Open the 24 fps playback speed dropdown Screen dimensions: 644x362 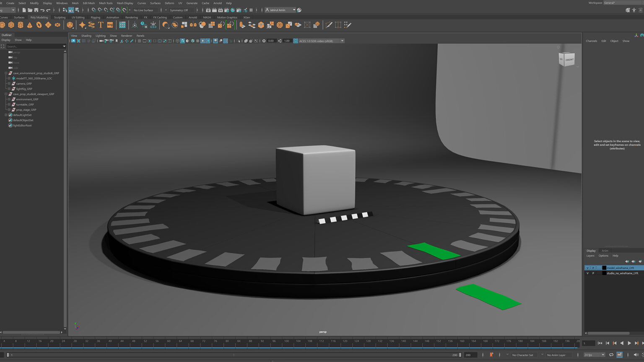603,355
